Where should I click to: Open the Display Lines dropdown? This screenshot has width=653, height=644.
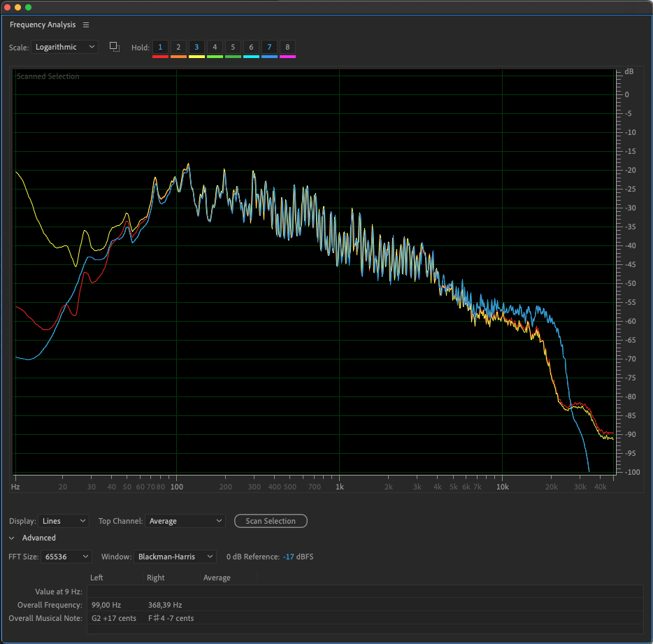click(64, 521)
